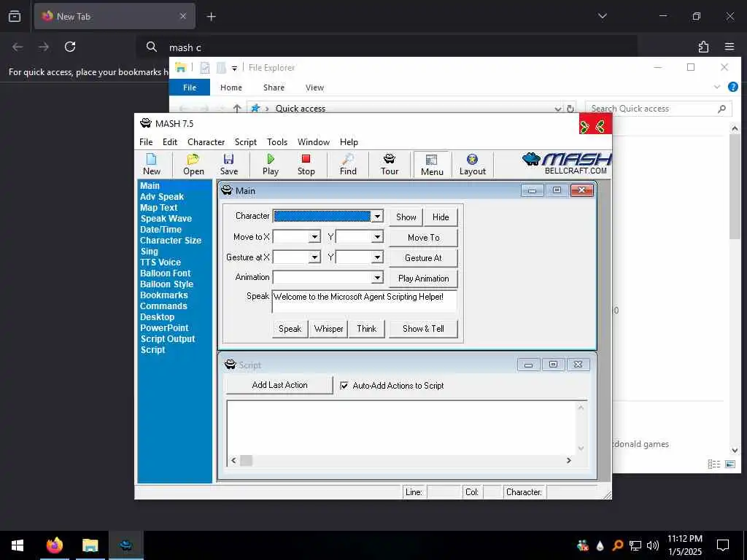Play the script with the green Play icon
The width and height of the screenshot is (747, 560).
pyautogui.click(x=271, y=164)
